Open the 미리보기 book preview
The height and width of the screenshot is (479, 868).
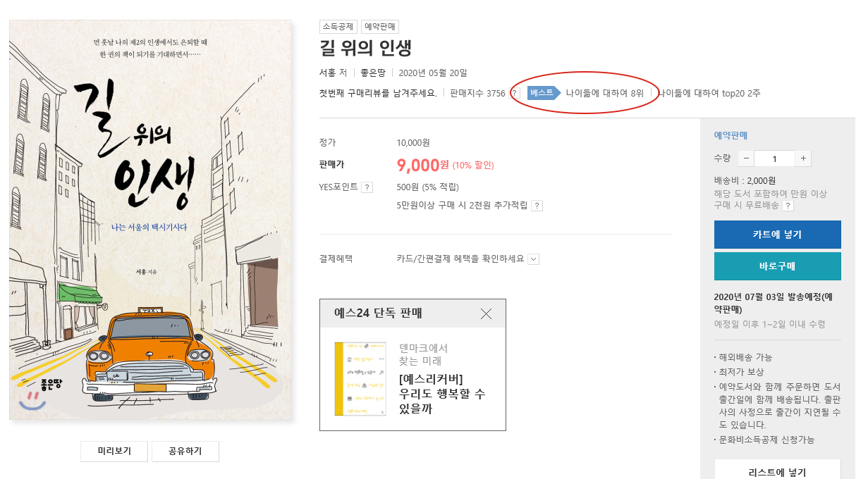coord(115,452)
